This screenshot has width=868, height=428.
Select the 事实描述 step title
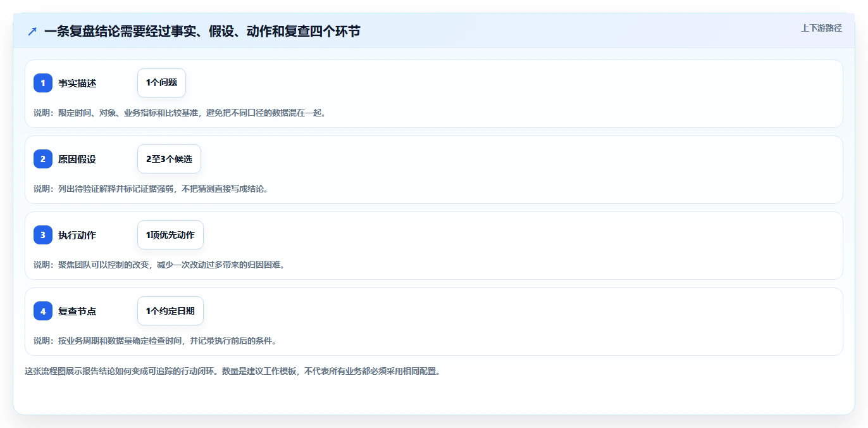pyautogui.click(x=77, y=83)
